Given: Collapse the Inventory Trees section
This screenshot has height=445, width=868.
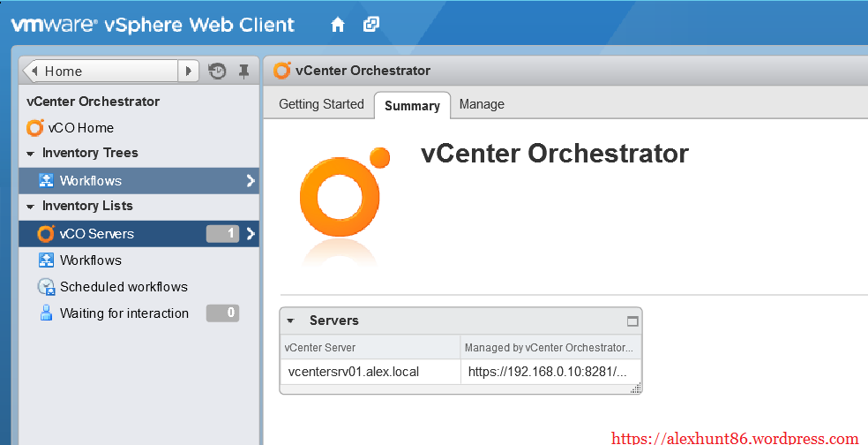Looking at the screenshot, I should (30, 154).
